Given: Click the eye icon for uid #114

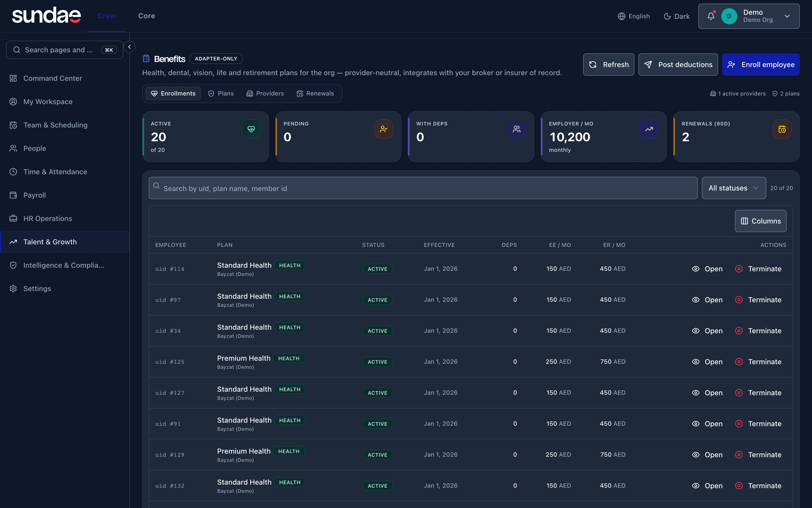Looking at the screenshot, I should (x=696, y=269).
